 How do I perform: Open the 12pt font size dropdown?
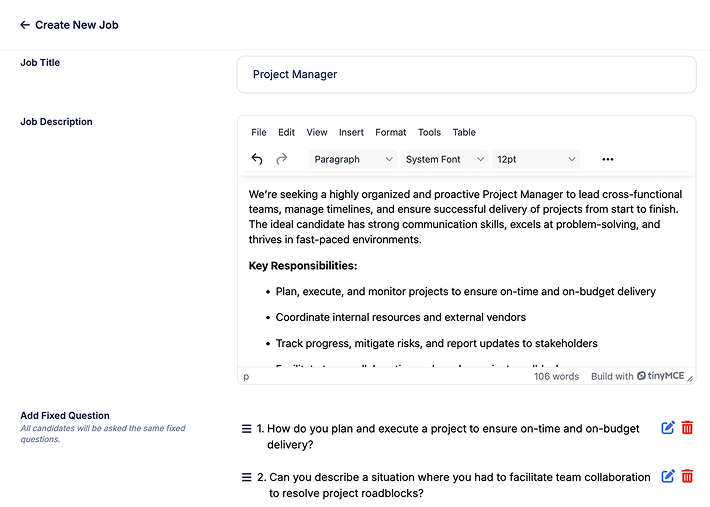point(536,159)
